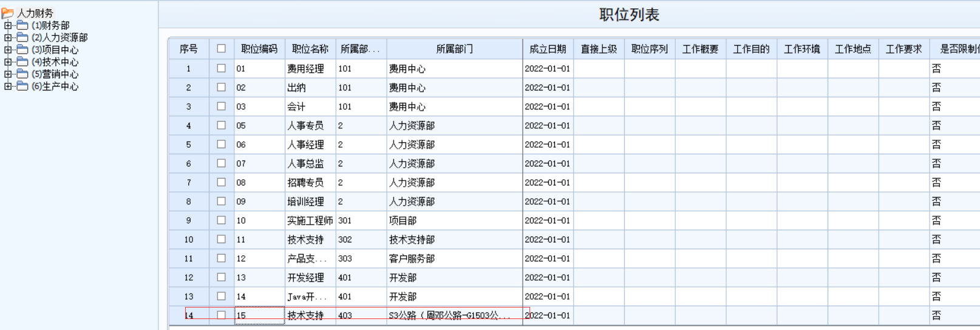Click the folder icon beside (5)营销中心
Image resolution: width=980 pixels, height=330 pixels.
point(22,74)
